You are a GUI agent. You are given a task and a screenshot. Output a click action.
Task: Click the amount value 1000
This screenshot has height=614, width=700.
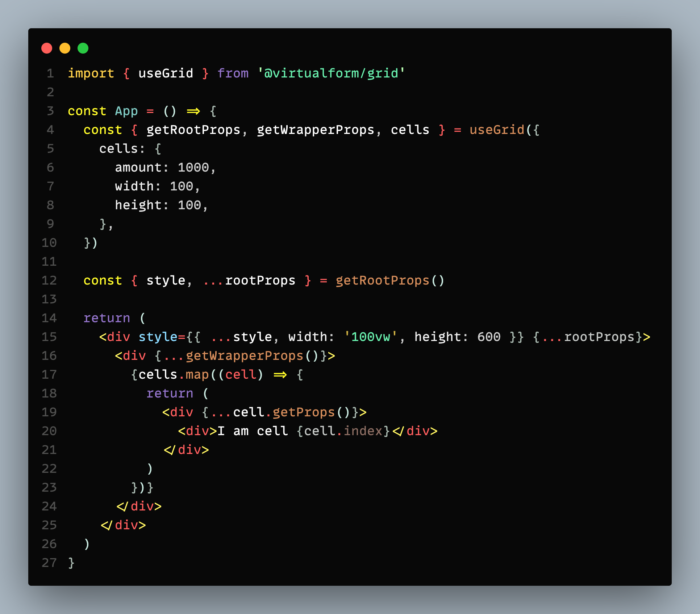(193, 168)
